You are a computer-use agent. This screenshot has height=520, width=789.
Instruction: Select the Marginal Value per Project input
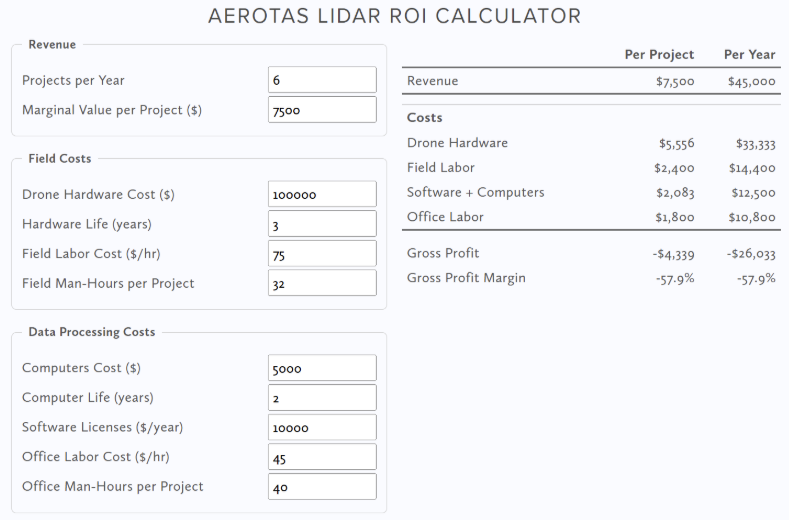click(322, 110)
